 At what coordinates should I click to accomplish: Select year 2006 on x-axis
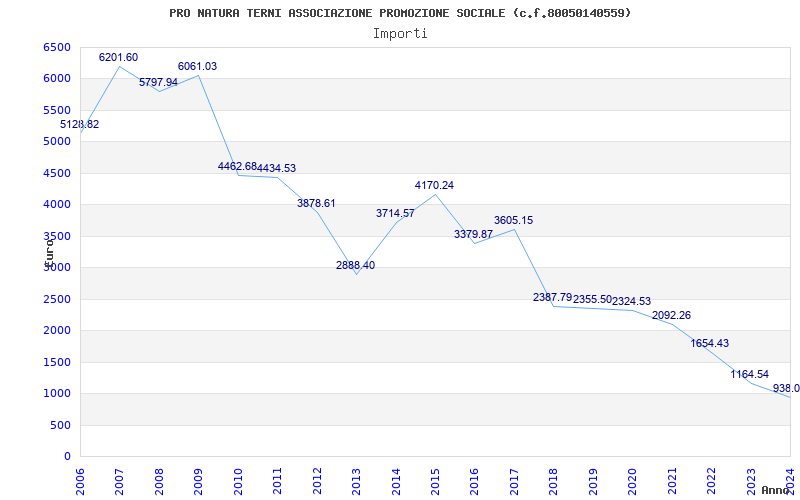pyautogui.click(x=80, y=482)
